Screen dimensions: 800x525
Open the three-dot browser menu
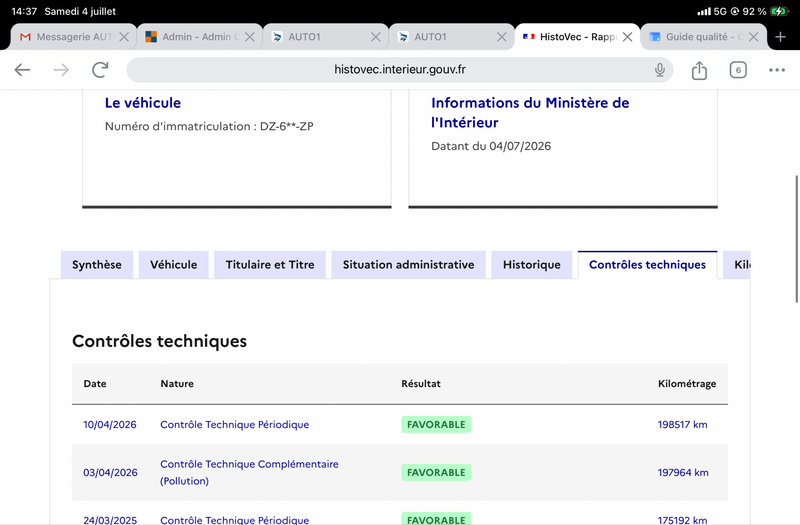point(777,70)
